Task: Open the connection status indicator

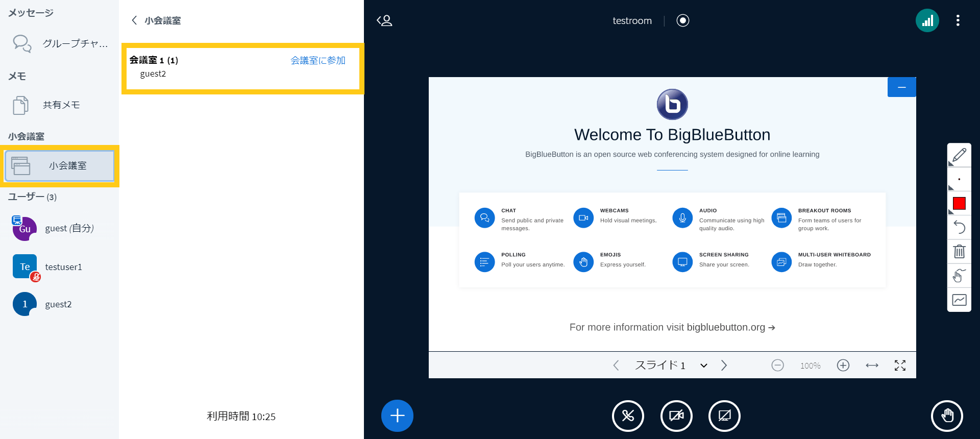Action: pos(927,20)
